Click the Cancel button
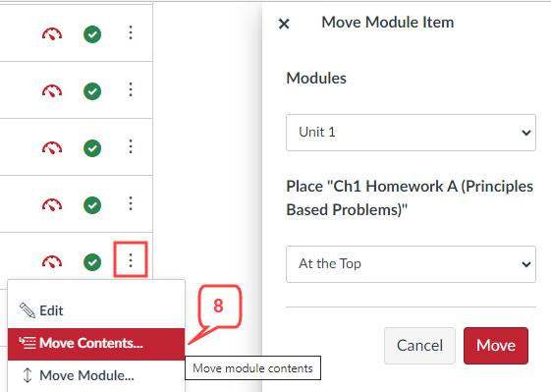551x392 pixels. (419, 346)
